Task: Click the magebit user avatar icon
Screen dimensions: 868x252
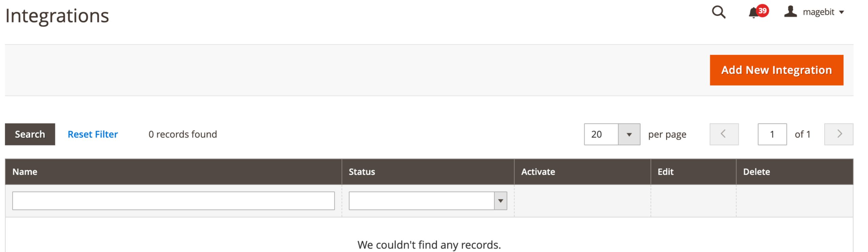Action: click(x=790, y=12)
